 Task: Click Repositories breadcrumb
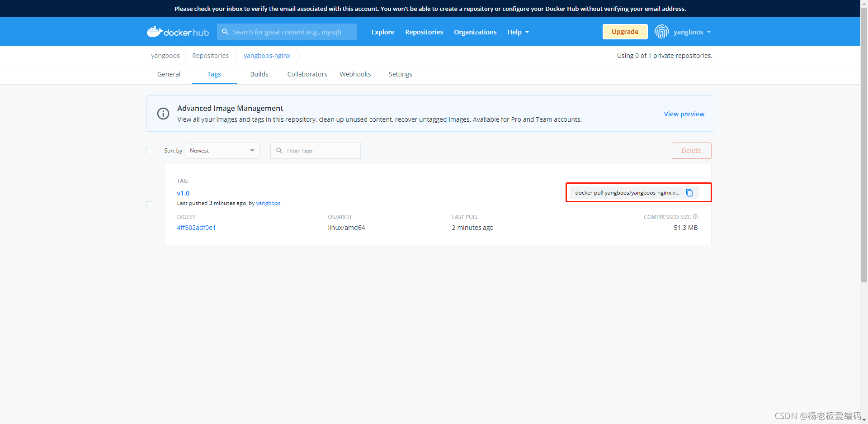coord(210,56)
